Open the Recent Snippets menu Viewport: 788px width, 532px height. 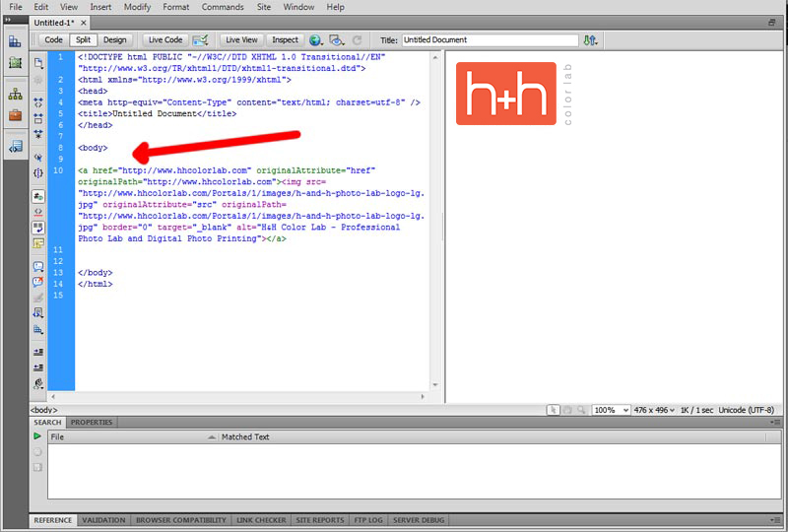coord(38,313)
